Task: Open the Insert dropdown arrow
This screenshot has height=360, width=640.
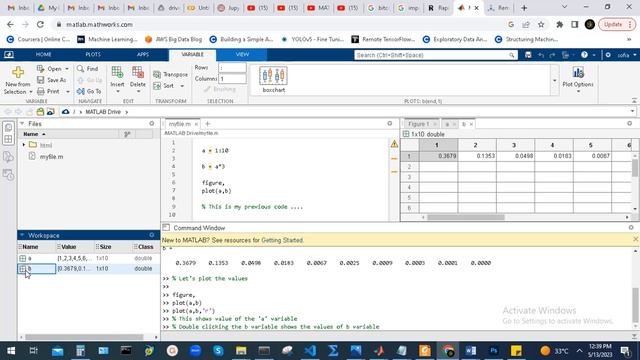Action: click(x=117, y=91)
